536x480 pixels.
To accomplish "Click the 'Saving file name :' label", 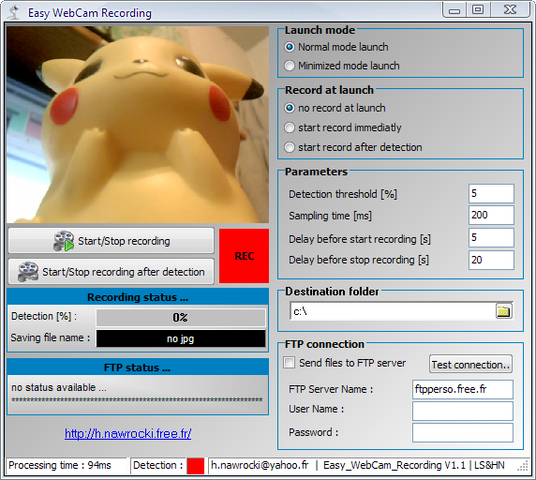I will (x=50, y=338).
